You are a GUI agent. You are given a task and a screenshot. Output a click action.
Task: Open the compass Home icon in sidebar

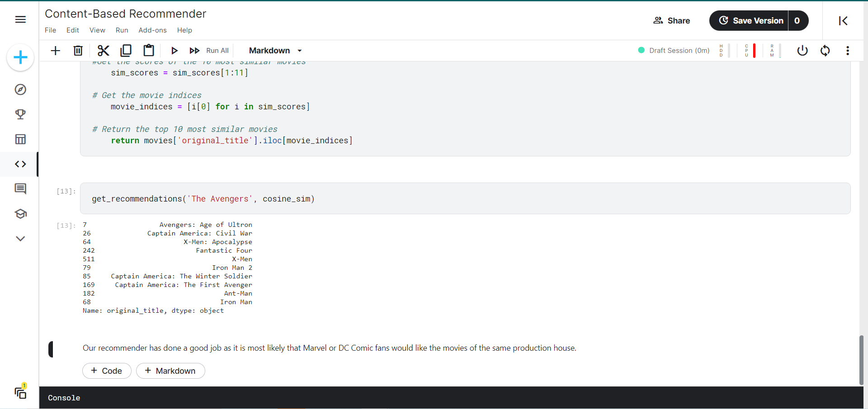20,89
